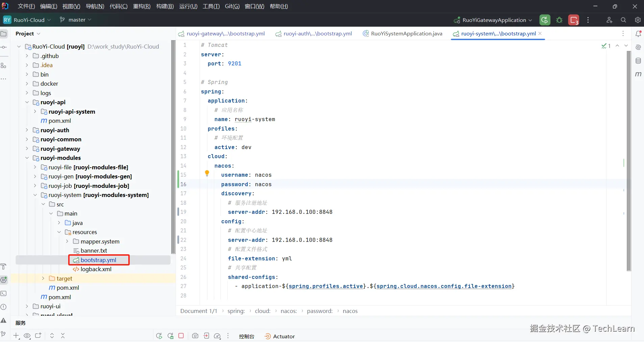Open the Maven tool window
Screen dimensions: 644x342
638,74
